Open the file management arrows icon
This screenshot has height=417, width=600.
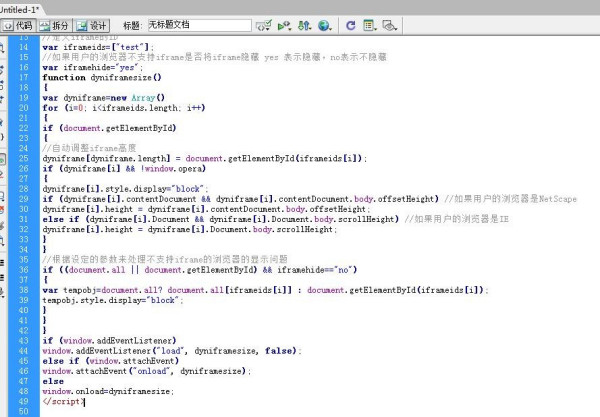(x=305, y=26)
